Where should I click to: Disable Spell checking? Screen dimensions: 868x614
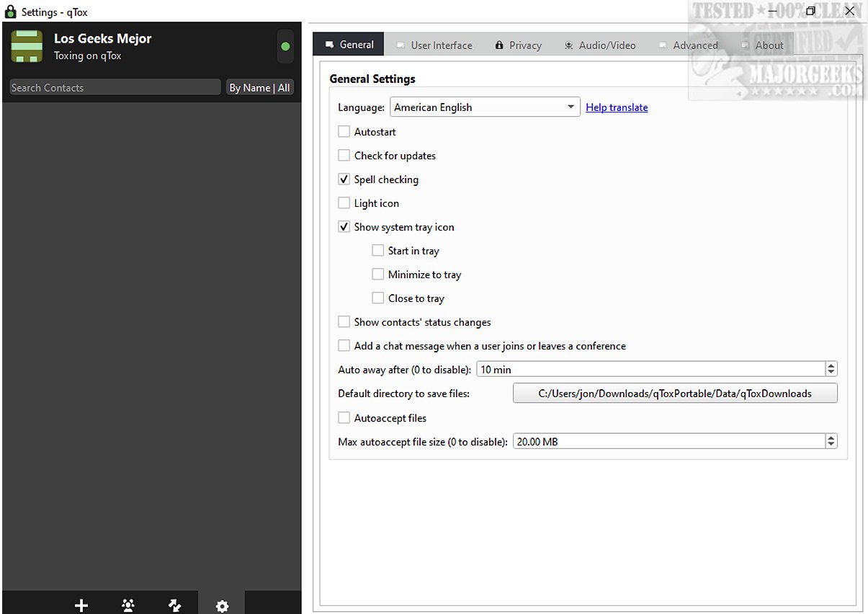point(344,179)
